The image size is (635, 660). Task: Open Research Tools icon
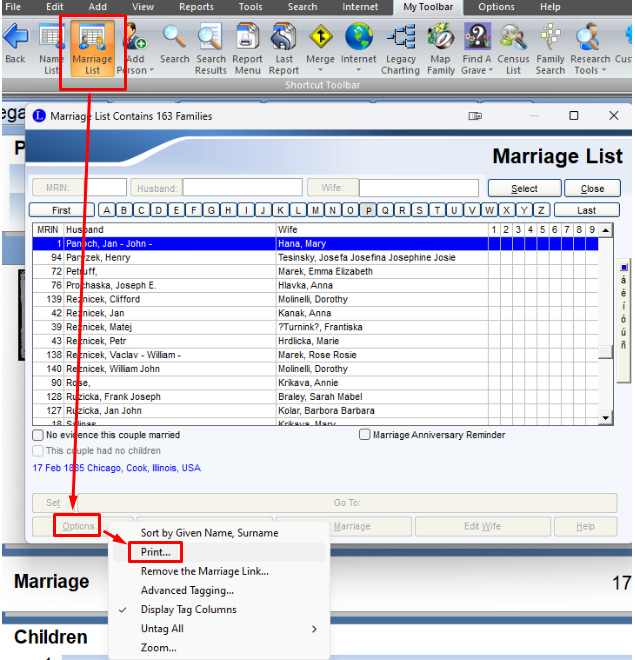pyautogui.click(x=587, y=37)
